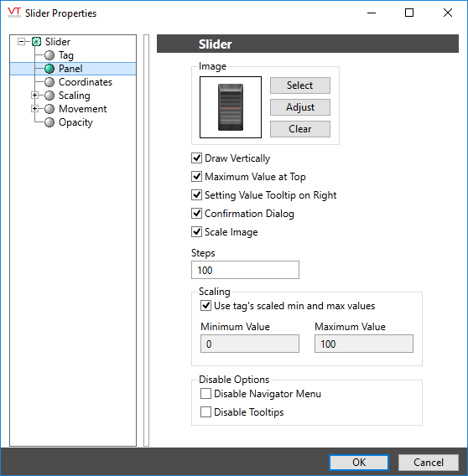The image size is (468, 476).
Task: Open the Opacity properties page
Action: click(75, 122)
